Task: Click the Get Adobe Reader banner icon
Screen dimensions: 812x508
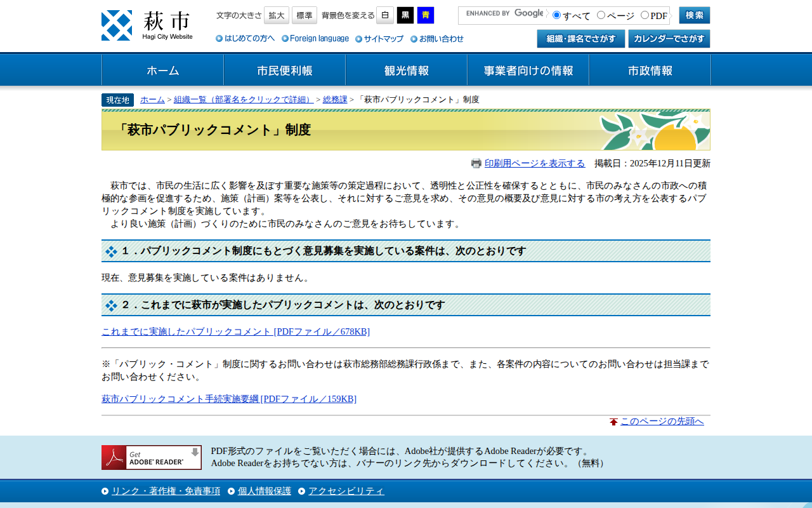Action: [151, 457]
